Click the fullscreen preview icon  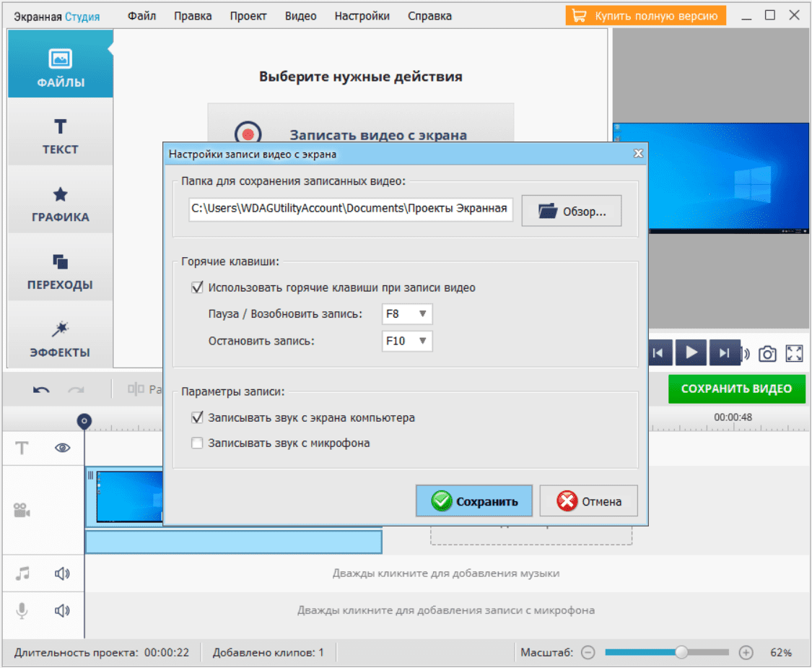794,353
